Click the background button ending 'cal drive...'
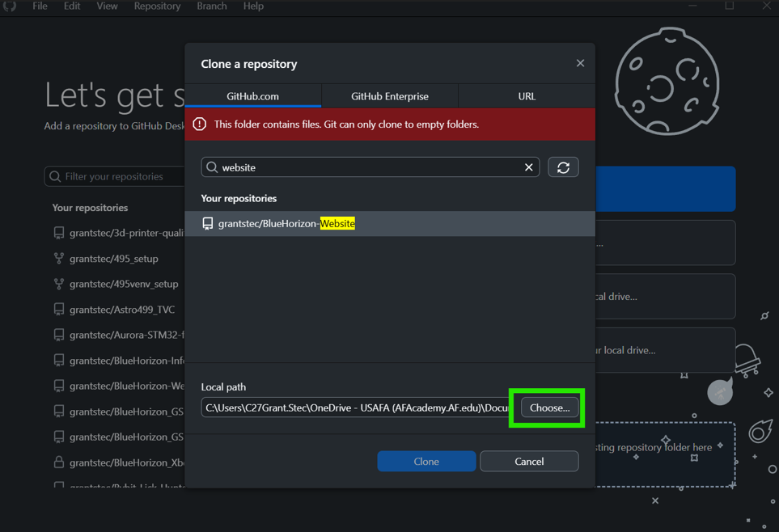 click(x=665, y=297)
